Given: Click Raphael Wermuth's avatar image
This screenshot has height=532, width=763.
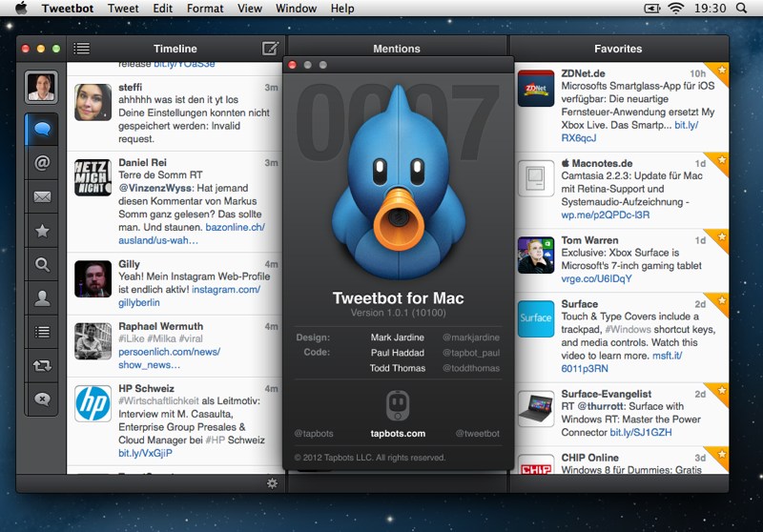Looking at the screenshot, I should pyautogui.click(x=93, y=341).
